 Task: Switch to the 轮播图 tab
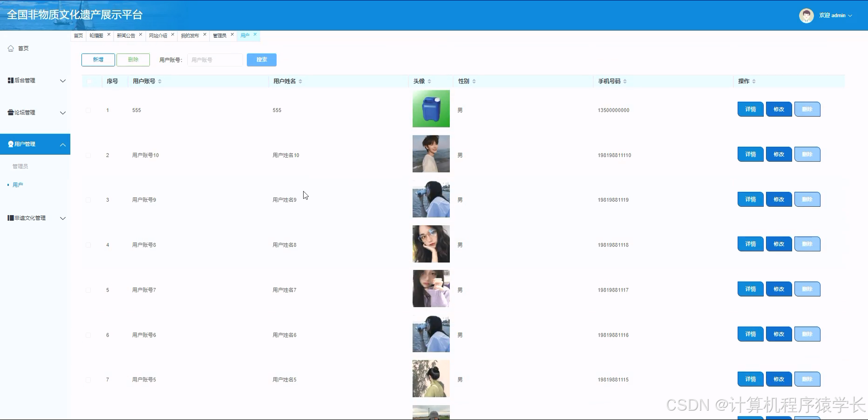tap(96, 35)
